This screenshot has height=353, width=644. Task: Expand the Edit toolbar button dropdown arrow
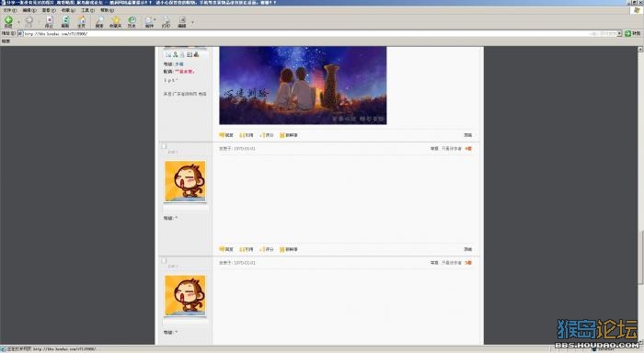point(192,22)
